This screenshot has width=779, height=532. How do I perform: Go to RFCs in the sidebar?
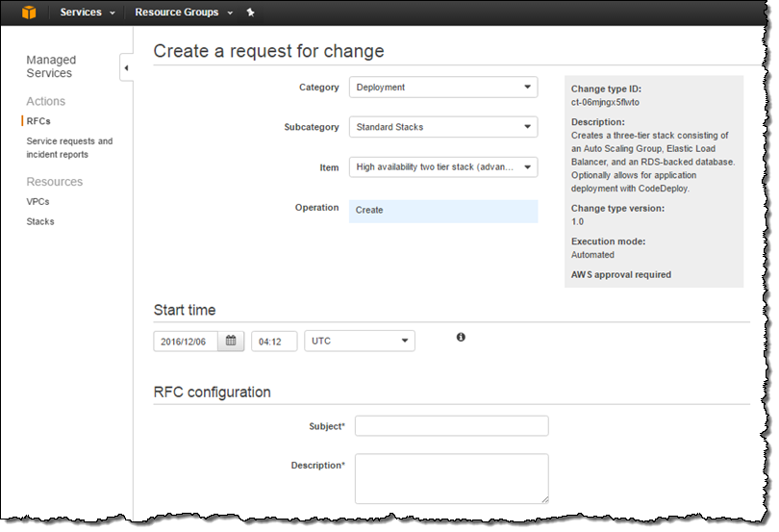coord(38,121)
